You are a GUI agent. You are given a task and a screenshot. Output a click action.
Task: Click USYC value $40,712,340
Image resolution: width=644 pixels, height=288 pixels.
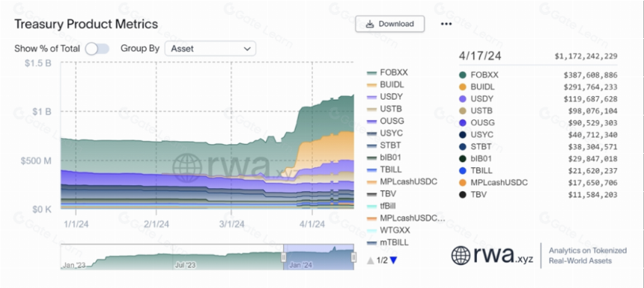592,135
